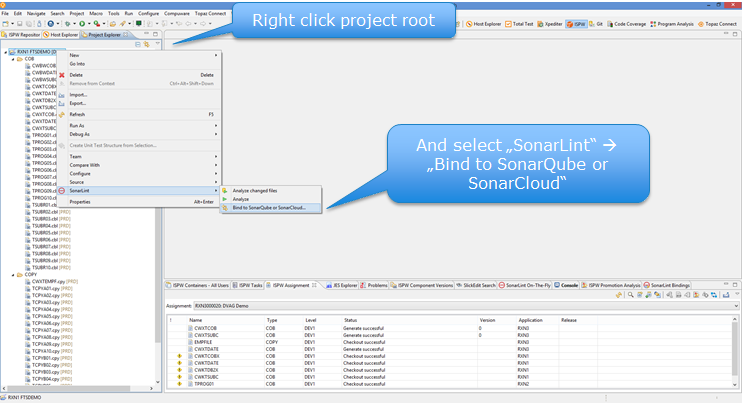This screenshot has height=403, width=742.
Task: Click the refresh icon in ISPW Assignment toolbar
Action: [618, 295]
